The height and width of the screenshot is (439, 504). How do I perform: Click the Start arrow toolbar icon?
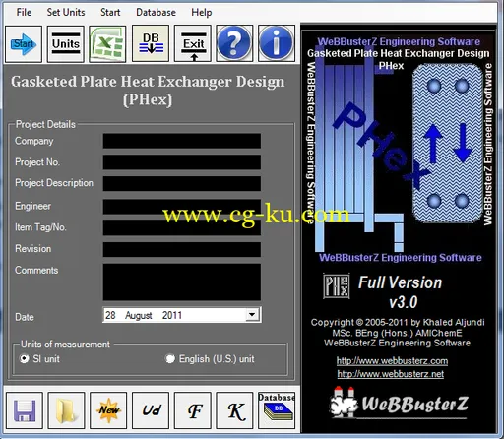coord(24,43)
